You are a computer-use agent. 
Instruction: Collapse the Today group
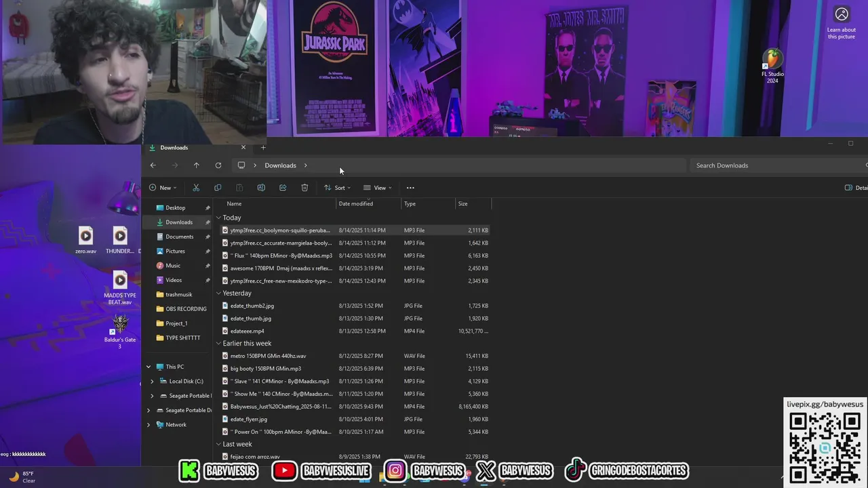(x=218, y=218)
